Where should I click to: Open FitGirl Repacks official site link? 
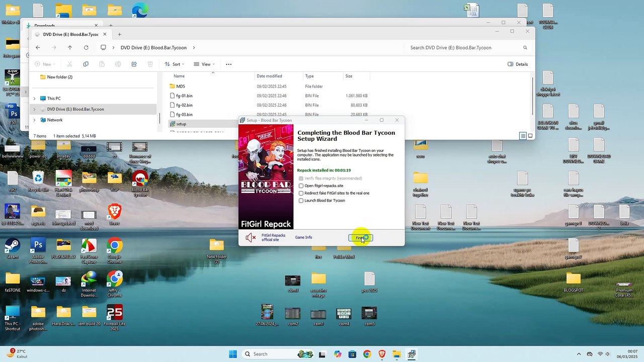[273, 237]
